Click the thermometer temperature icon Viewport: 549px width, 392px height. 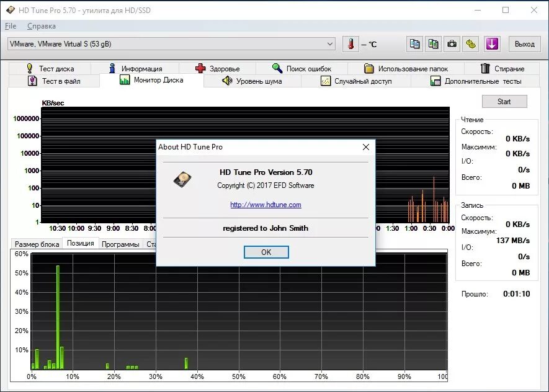(x=350, y=44)
